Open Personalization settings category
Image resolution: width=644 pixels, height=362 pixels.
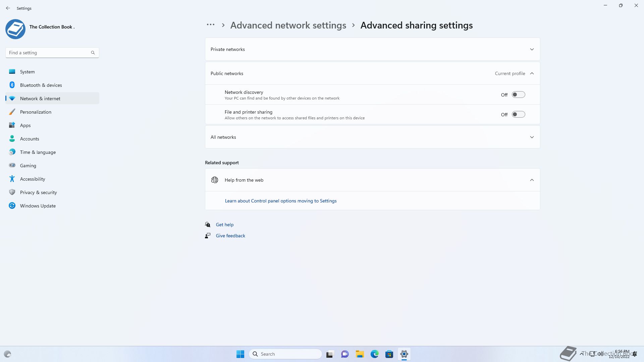tap(52, 112)
